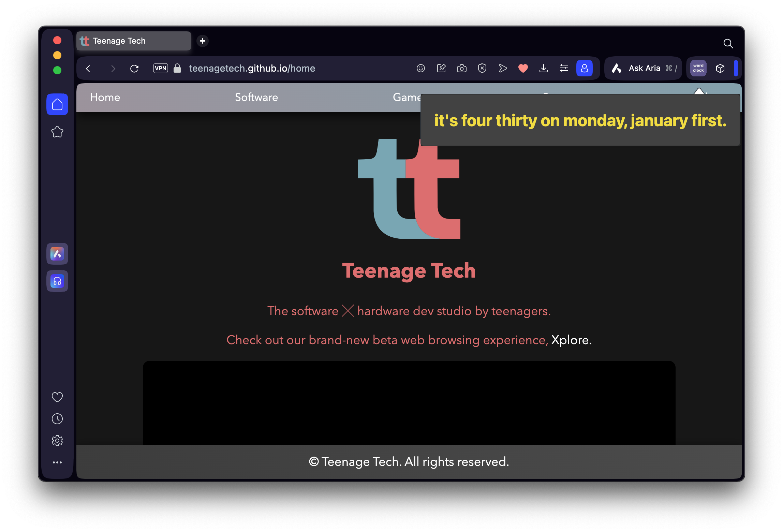Open the headphones player sidebar icon
This screenshot has height=532, width=783.
[x=57, y=281]
